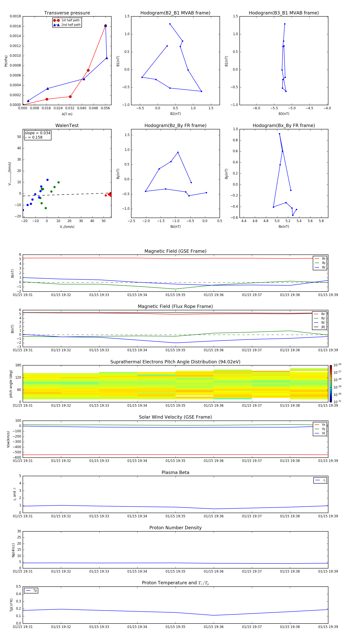Click the Bx' legend entry in the Flux Rope plot

pyautogui.click(x=320, y=314)
